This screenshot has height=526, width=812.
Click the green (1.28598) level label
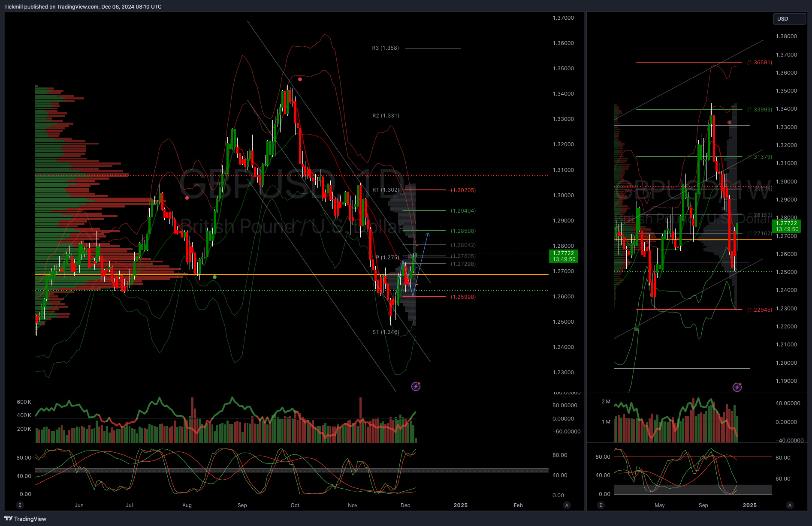click(x=463, y=231)
